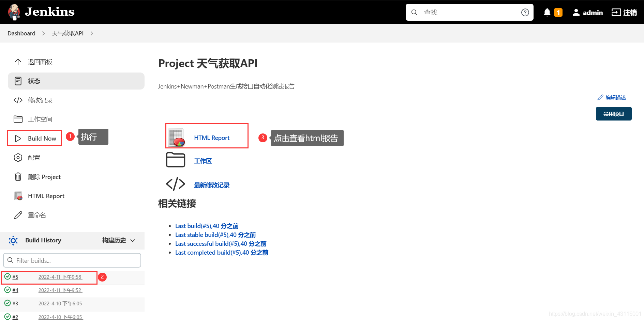Open 修改记录 in the sidebar

coord(76,100)
